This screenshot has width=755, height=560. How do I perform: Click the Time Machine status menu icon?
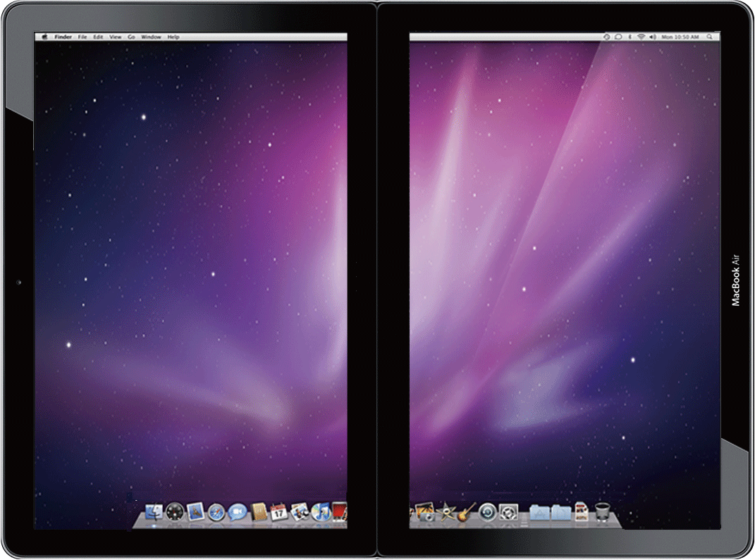(607, 37)
